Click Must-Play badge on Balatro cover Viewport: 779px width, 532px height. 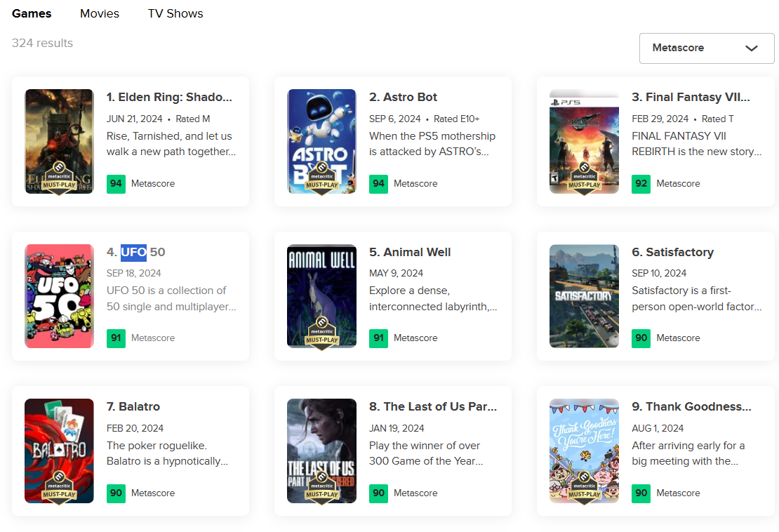click(x=59, y=488)
